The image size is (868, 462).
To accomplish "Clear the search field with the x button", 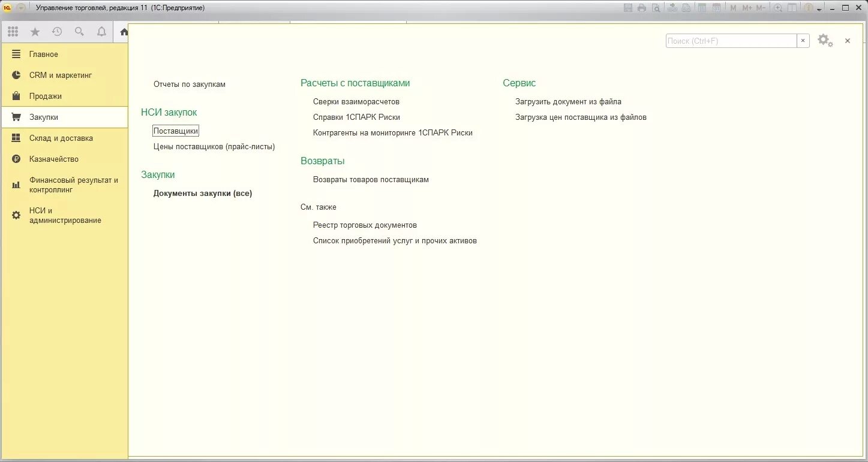I will [x=803, y=41].
